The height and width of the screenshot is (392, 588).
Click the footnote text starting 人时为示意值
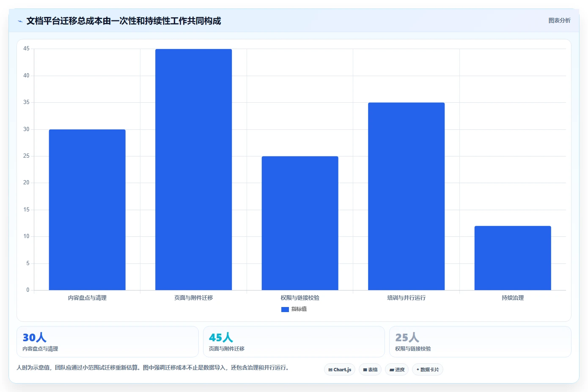point(154,367)
